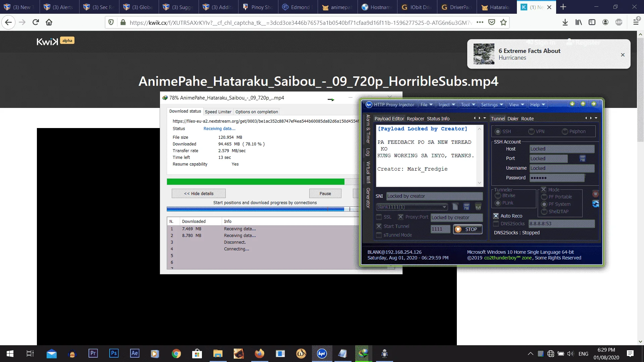Switch to the Dialer tab
Screen dimensions: 644x362
(x=513, y=119)
